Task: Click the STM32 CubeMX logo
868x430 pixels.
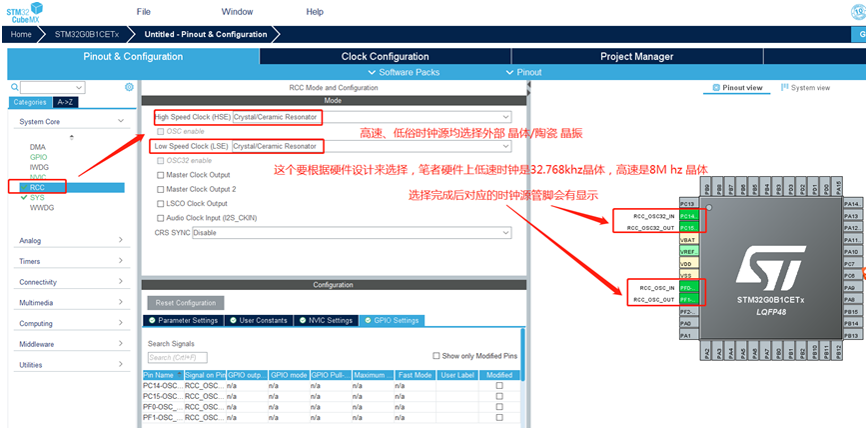Action: (x=25, y=12)
